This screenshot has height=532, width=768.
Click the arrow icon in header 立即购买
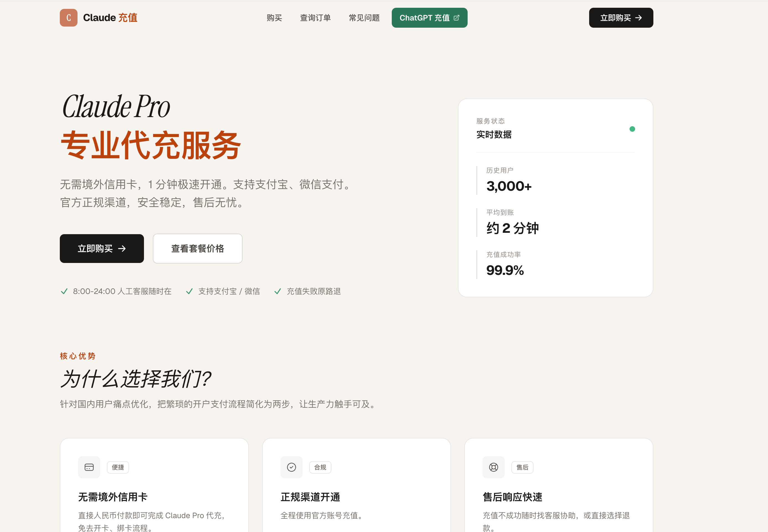point(639,18)
